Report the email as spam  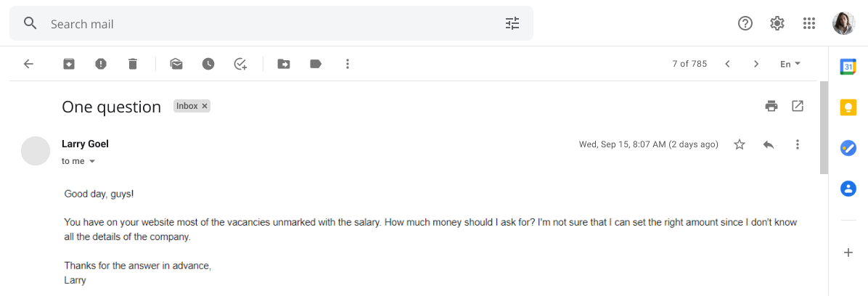click(101, 64)
